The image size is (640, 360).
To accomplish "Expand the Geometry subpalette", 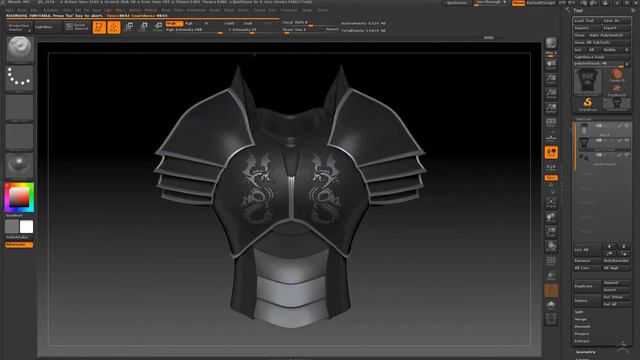I will click(x=586, y=352).
